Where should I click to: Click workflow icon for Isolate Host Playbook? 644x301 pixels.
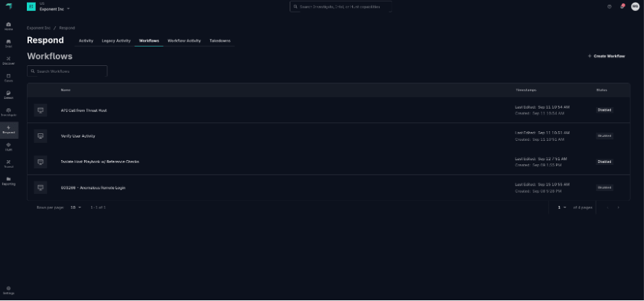[40, 161]
